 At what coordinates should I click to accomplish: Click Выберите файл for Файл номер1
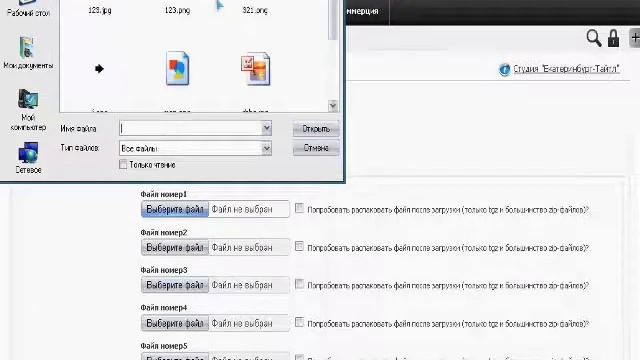click(175, 209)
